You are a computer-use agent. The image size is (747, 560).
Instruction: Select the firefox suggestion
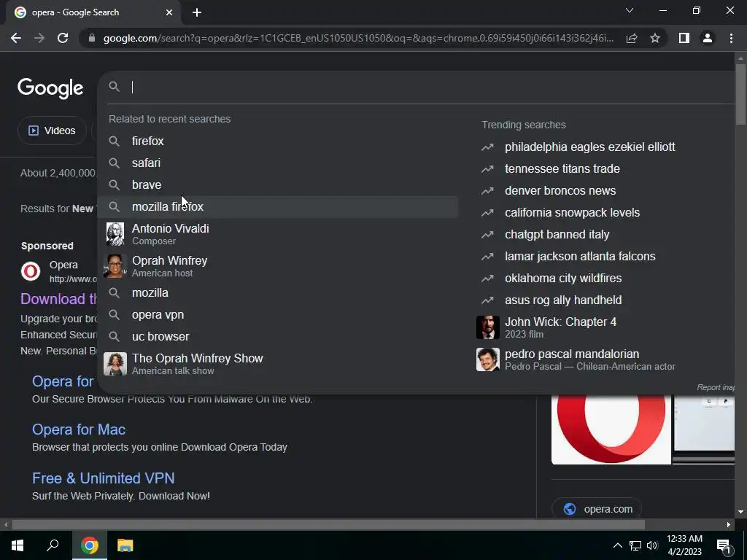click(278, 141)
